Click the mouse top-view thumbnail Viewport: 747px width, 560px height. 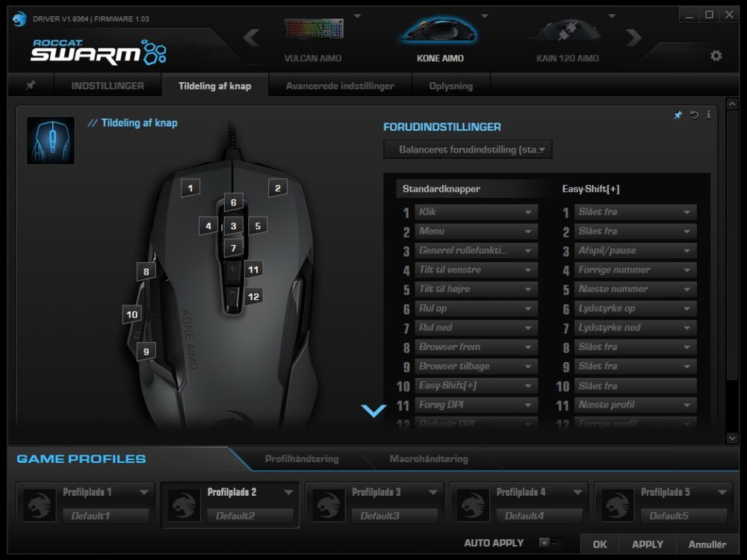[x=51, y=140]
